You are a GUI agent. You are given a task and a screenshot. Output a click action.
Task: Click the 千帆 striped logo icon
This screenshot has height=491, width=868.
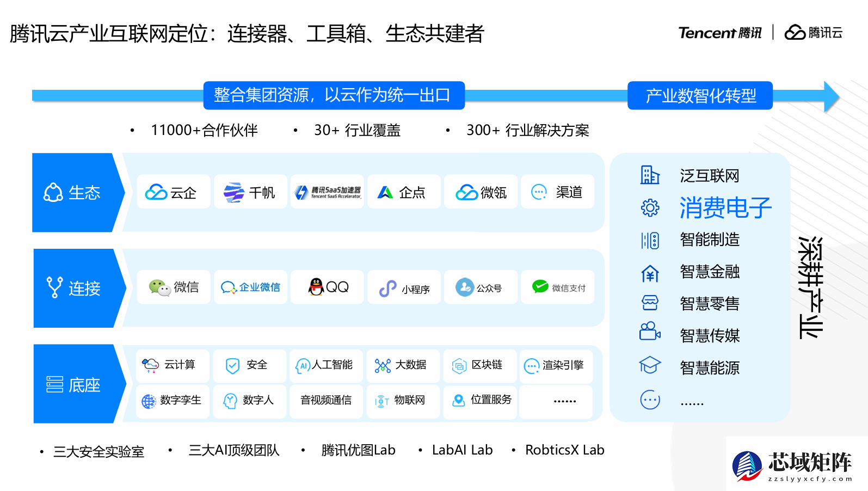pyautogui.click(x=234, y=192)
